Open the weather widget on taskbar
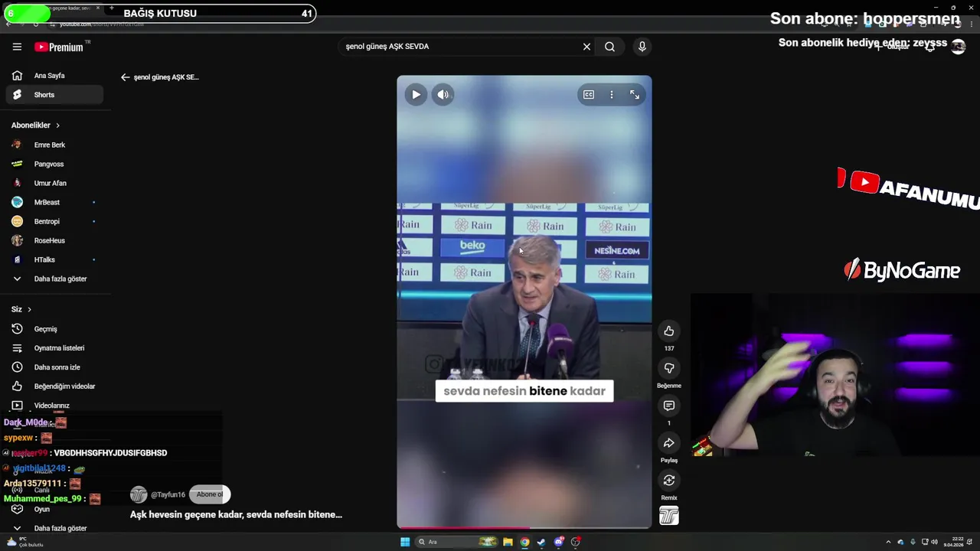The height and width of the screenshot is (551, 980). 24,542
